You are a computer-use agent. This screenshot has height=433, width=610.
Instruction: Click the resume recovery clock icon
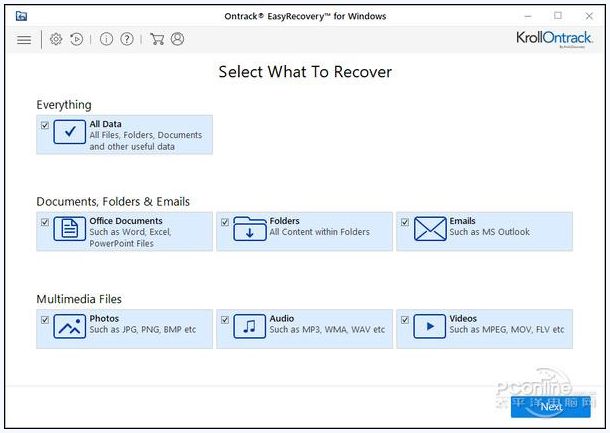coord(77,39)
